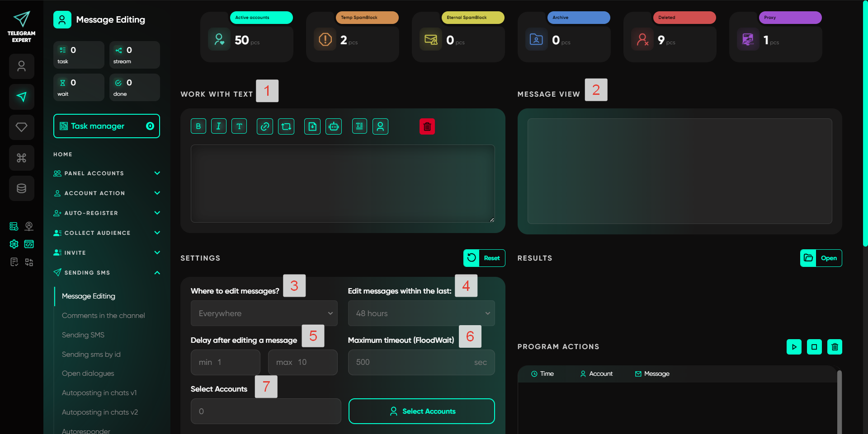
Task: Open the 'Where to edit messages?' dropdown
Action: (x=264, y=313)
